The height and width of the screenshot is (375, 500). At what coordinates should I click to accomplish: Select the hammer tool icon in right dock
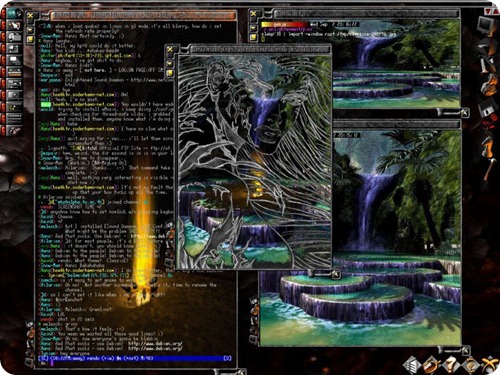click(x=489, y=171)
